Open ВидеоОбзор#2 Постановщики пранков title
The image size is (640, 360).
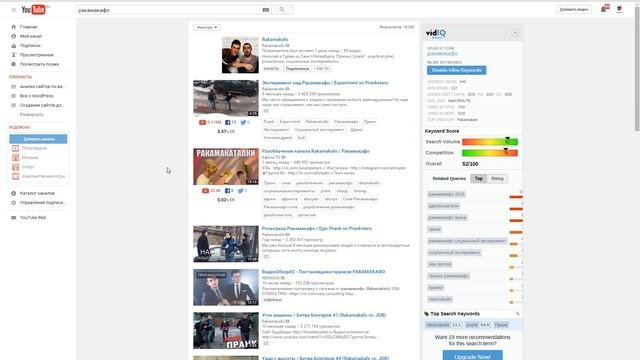point(323,272)
